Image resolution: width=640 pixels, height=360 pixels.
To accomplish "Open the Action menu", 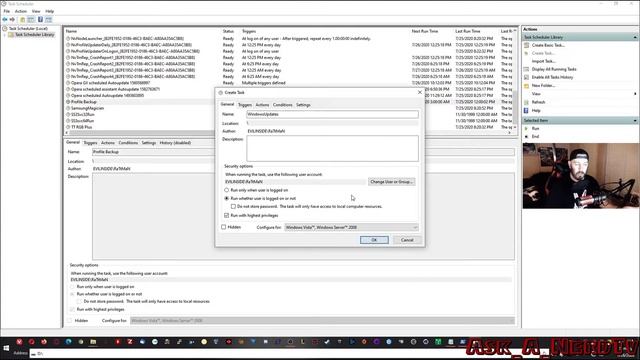I will click(21, 11).
